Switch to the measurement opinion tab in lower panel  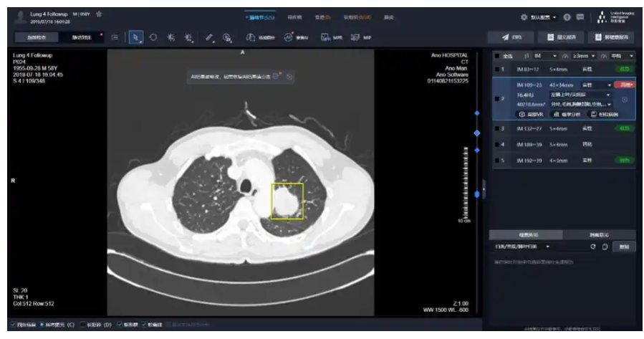tap(599, 234)
